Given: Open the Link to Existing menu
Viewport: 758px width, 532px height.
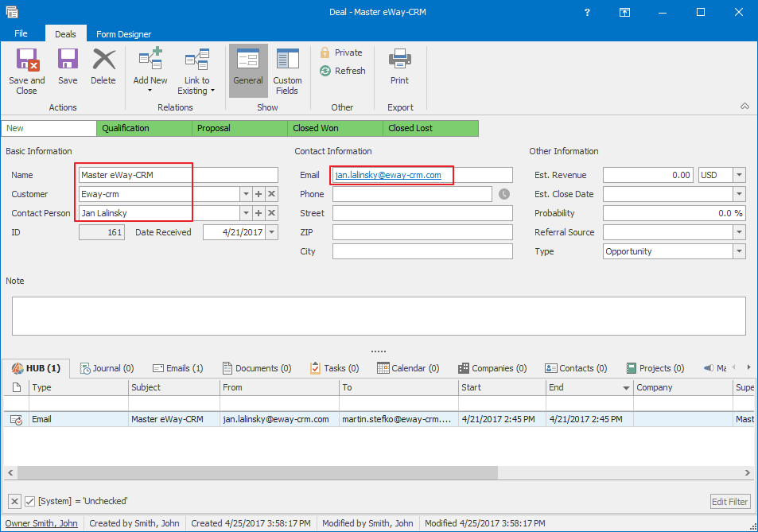Looking at the screenshot, I should [x=196, y=72].
